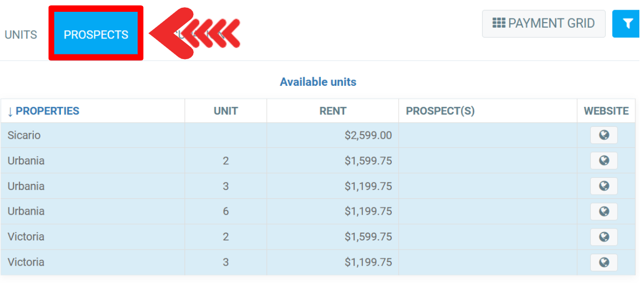
Task: Click globe icon for Victoria unit 2
Action: (x=604, y=237)
